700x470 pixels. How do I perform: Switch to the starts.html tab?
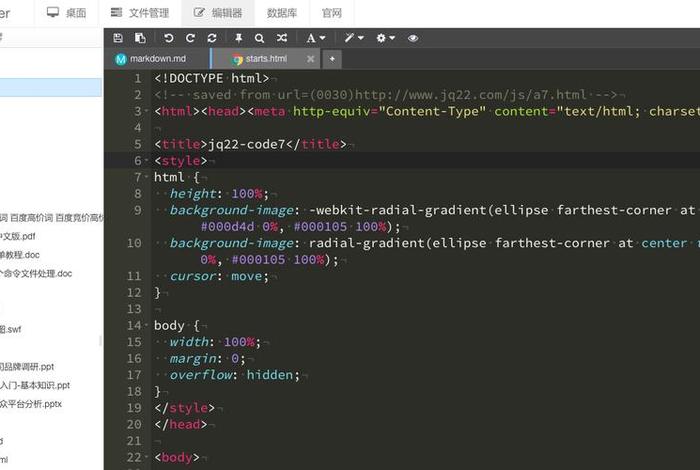coord(266,59)
